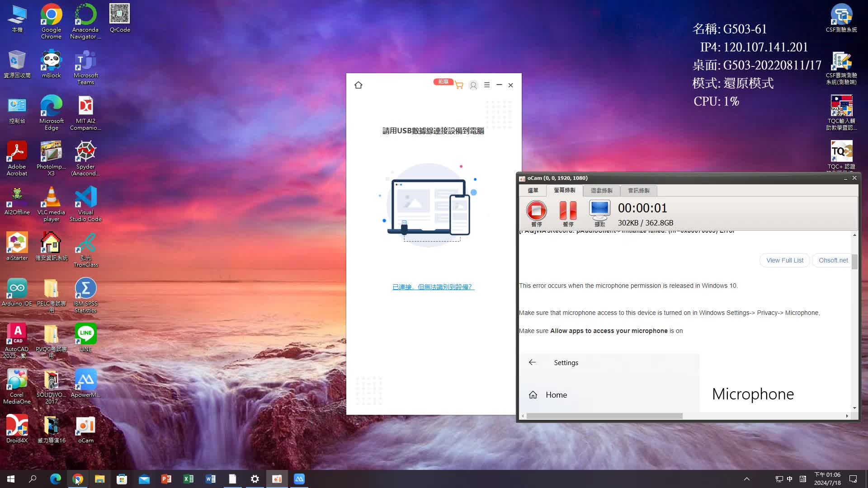Click the cart icon in mBlock window
Viewport: 868px width, 488px height.
(458, 85)
